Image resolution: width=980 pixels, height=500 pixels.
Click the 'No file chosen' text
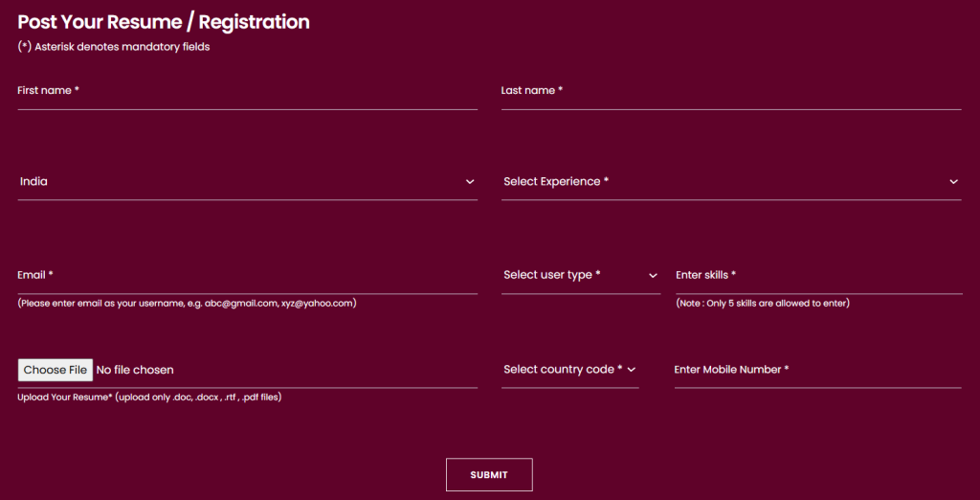[x=135, y=370]
